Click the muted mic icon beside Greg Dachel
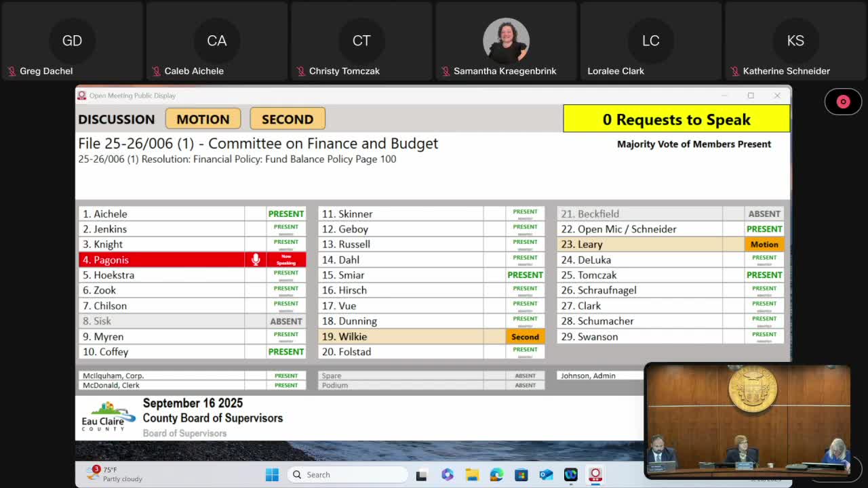This screenshot has height=488, width=868. (x=12, y=71)
